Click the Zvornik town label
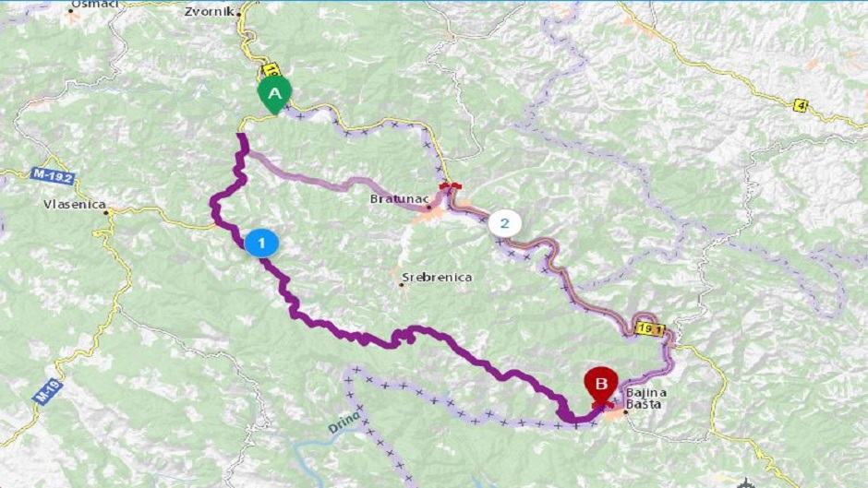Screen dimensions: 868x488 click(210, 11)
